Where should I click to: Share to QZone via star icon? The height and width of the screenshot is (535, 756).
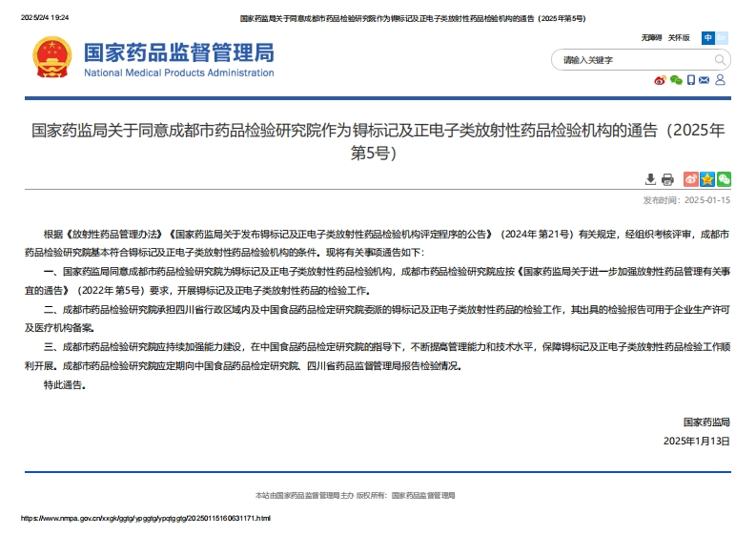click(707, 179)
